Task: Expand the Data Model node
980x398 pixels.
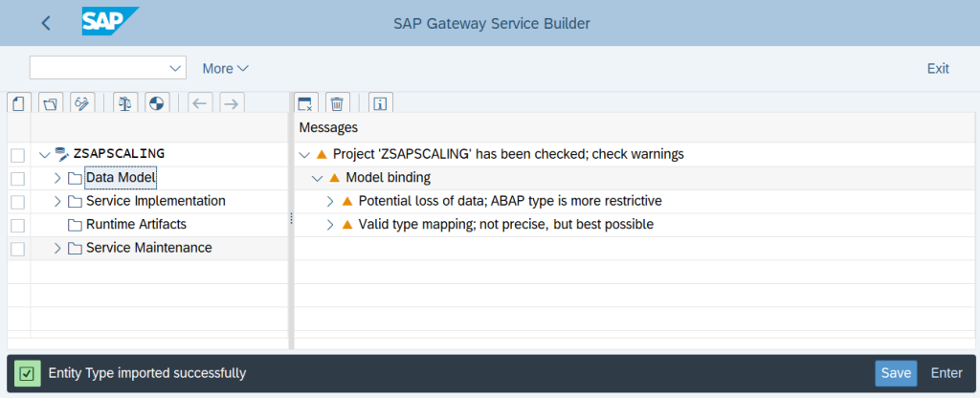Action: click(x=58, y=179)
